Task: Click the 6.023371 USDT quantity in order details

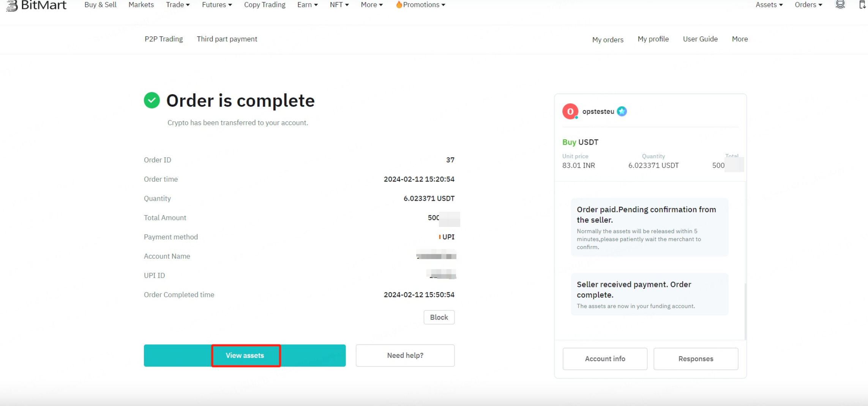Action: click(429, 198)
